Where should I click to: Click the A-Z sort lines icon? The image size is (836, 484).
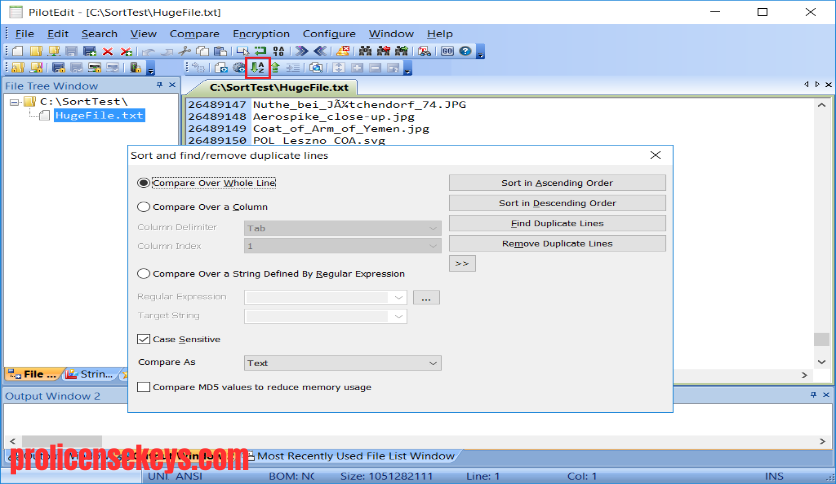pos(258,68)
